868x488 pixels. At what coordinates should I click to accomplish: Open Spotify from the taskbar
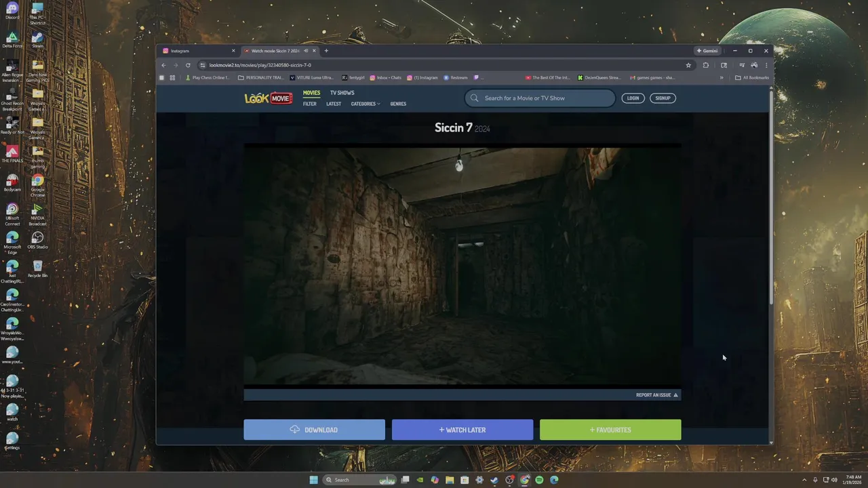[539, 480]
